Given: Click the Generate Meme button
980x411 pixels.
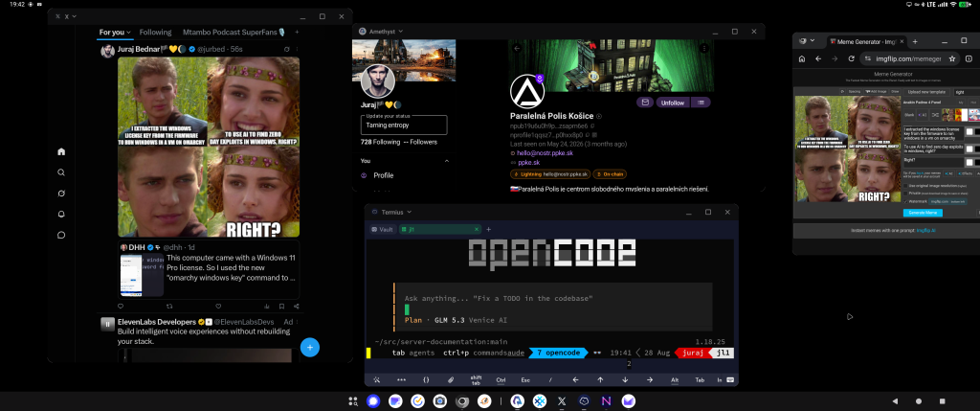Looking at the screenshot, I should coord(923,213).
